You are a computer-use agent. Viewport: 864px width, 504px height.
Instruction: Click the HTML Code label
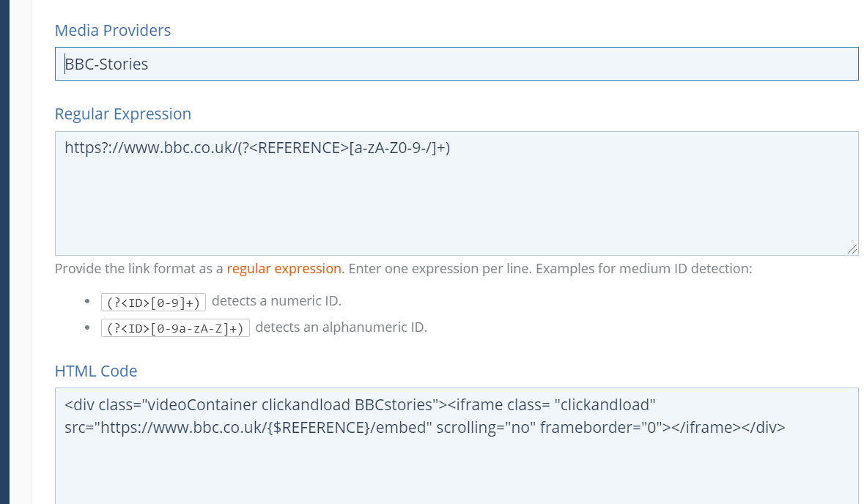pos(96,371)
